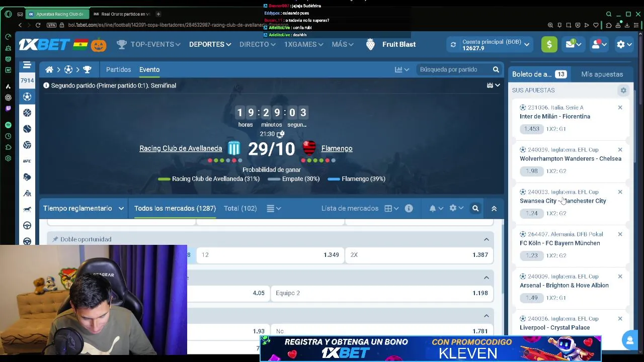Viewport: 644px width, 362px height.
Task: Reload the browser page
Action: pos(38,25)
